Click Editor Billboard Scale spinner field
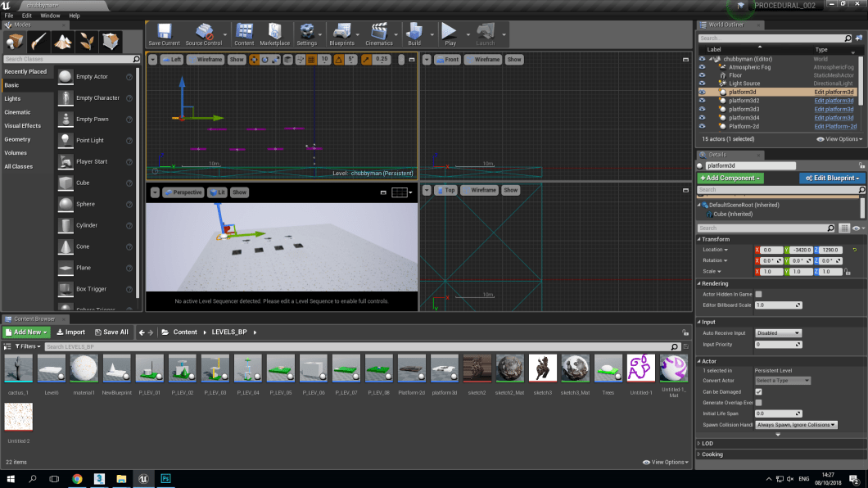Image resolution: width=868 pixels, height=488 pixels. pyautogui.click(x=778, y=305)
